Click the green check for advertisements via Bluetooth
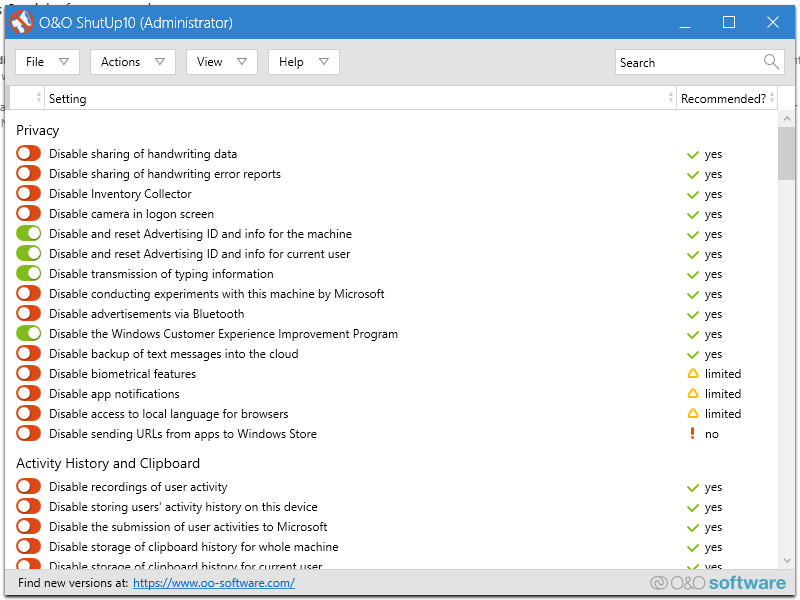Viewport: 800px width, 600px height. click(x=692, y=314)
